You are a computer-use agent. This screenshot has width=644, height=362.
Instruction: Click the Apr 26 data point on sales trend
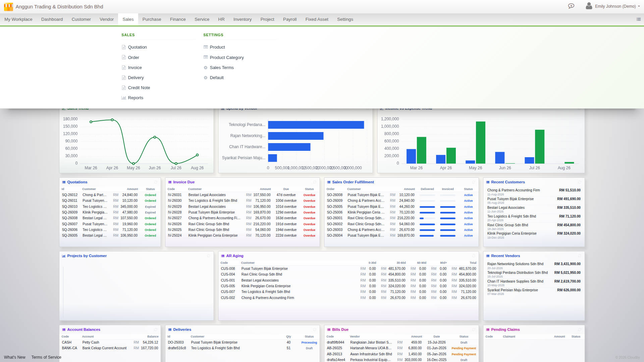click(x=112, y=120)
